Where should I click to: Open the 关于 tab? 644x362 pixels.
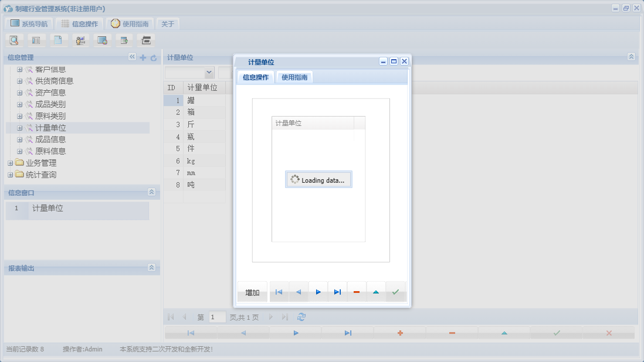pyautogui.click(x=168, y=24)
